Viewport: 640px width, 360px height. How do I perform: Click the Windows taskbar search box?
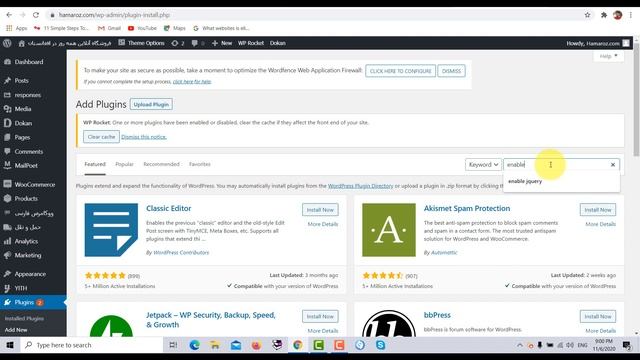[x=91, y=345]
